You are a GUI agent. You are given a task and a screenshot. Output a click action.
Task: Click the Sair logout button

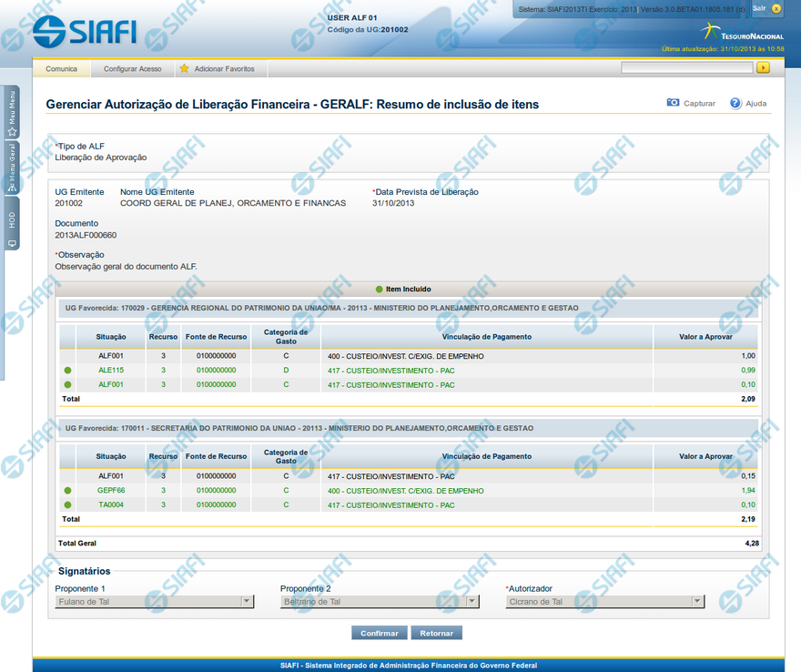click(766, 8)
